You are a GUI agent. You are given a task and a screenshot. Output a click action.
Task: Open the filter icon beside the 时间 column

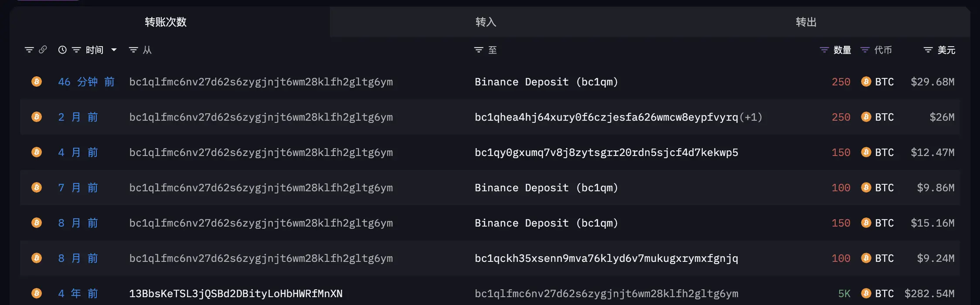(76, 50)
